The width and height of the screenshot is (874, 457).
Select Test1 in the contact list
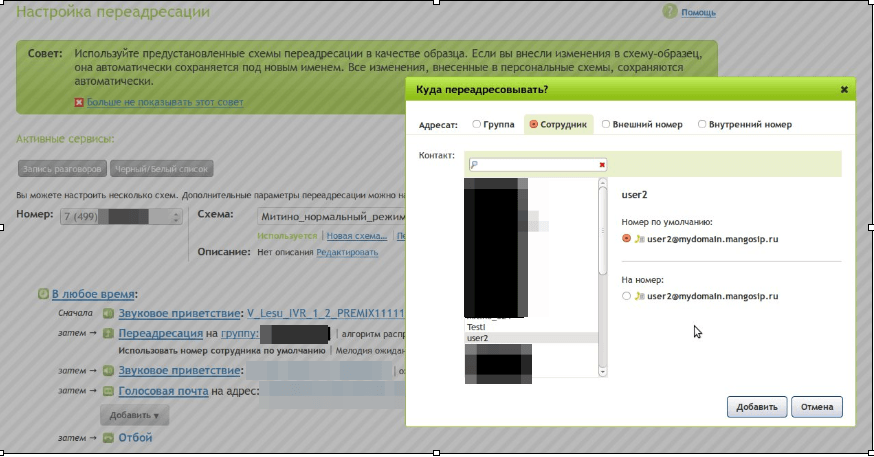pos(476,327)
